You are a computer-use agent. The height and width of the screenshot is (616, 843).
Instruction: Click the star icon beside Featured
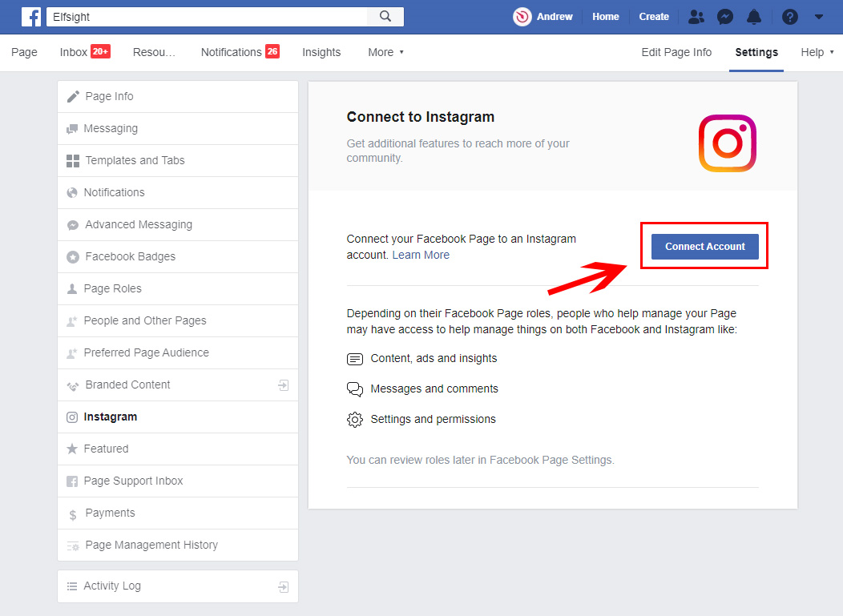coord(72,449)
